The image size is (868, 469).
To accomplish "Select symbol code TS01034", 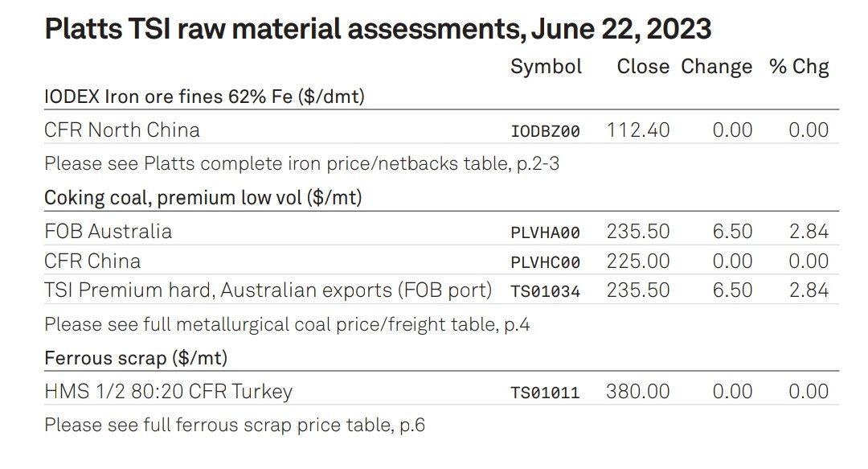I will pos(545,291).
